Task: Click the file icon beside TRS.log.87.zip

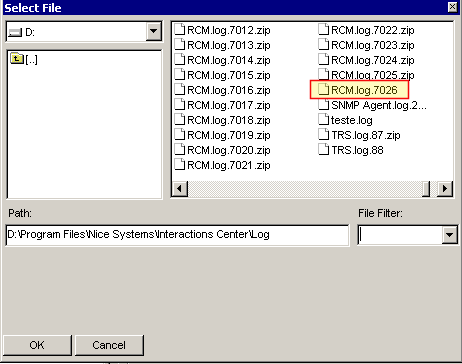Action: click(324, 134)
